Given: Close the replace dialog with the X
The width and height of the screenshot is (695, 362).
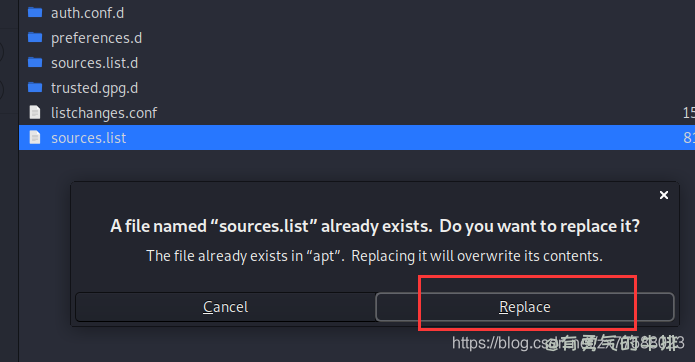Looking at the screenshot, I should [664, 195].
